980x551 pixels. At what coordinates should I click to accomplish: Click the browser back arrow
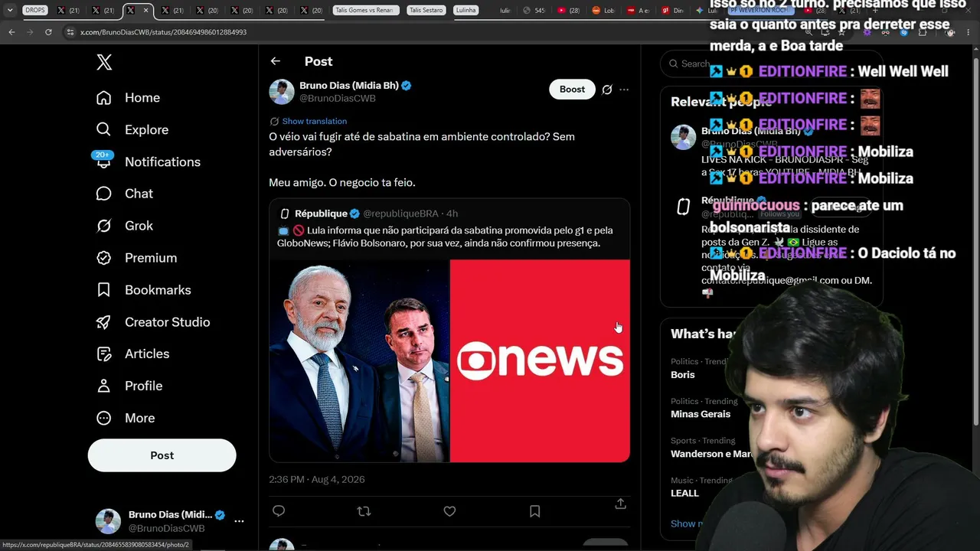point(11,32)
